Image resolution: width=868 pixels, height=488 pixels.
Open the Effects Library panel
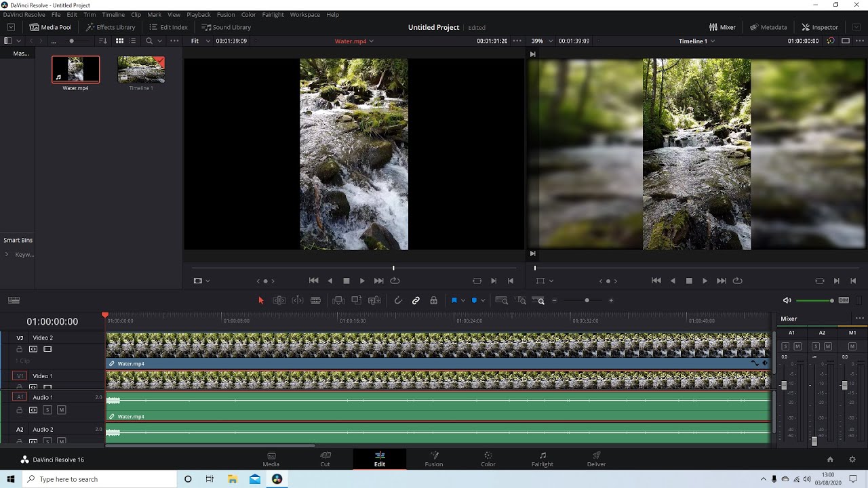pos(111,27)
